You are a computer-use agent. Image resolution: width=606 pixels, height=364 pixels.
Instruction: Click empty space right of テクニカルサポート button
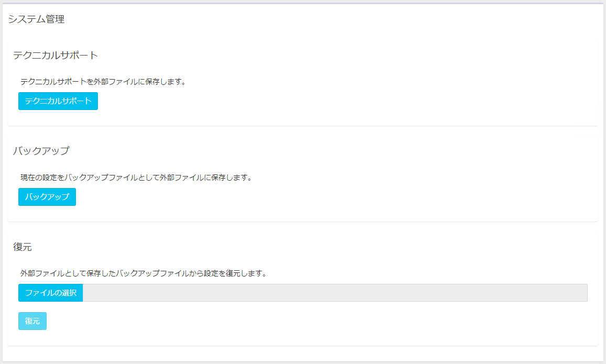pos(314,101)
